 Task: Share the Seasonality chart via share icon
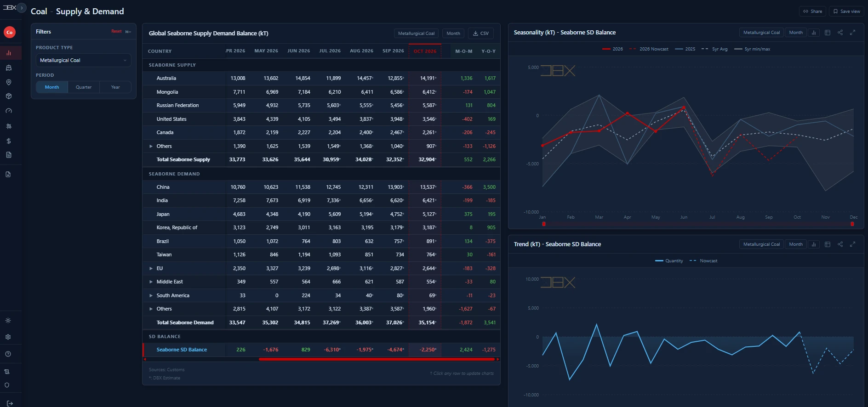[x=840, y=33]
